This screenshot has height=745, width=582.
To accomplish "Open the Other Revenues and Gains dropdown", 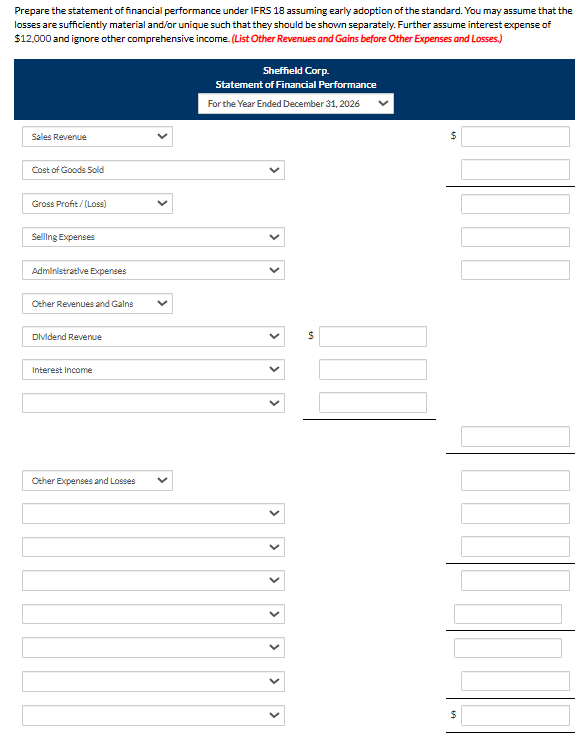I will [x=97, y=303].
